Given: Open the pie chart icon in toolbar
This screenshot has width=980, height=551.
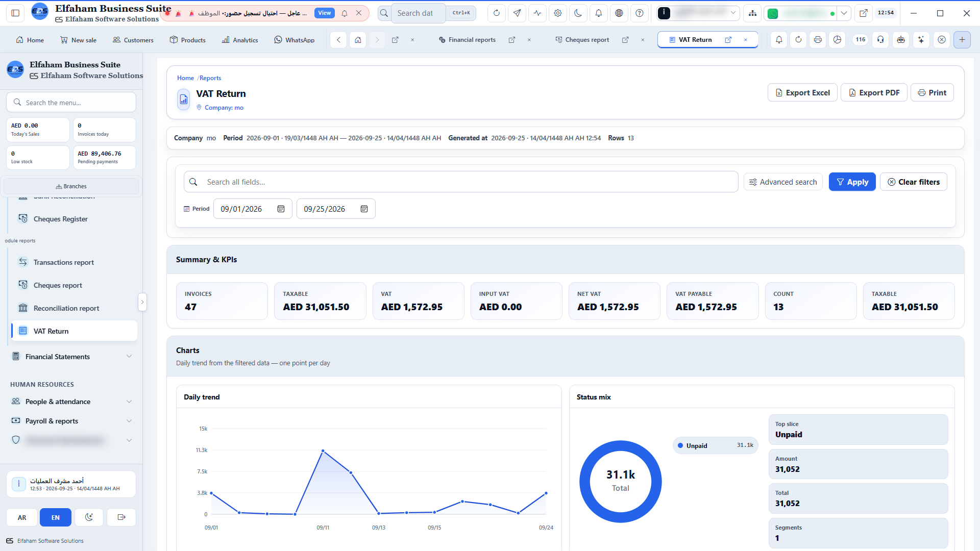Looking at the screenshot, I should pos(837,40).
